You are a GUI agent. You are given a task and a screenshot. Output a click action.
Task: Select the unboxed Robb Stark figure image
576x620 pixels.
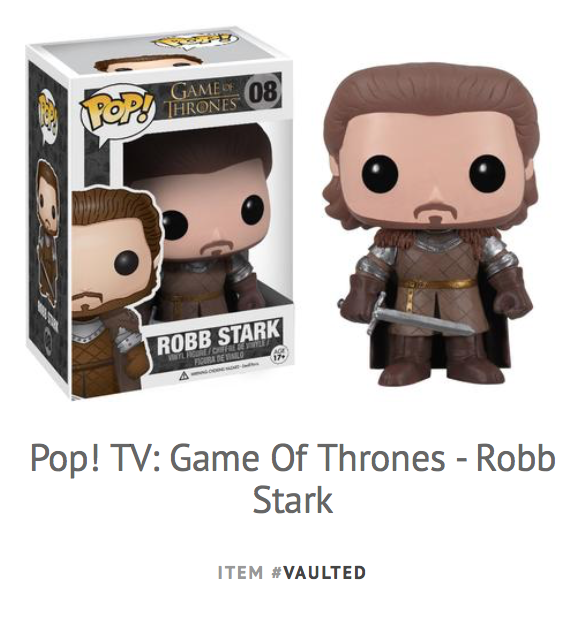point(429,223)
